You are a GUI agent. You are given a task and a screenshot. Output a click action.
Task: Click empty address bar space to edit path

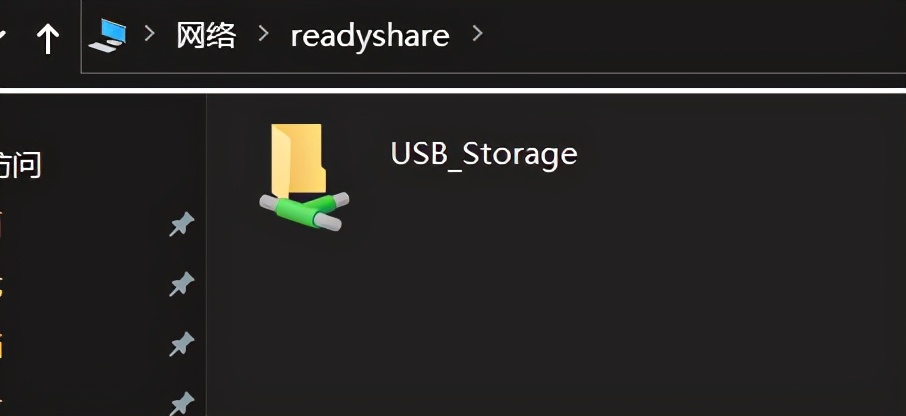[693, 36]
